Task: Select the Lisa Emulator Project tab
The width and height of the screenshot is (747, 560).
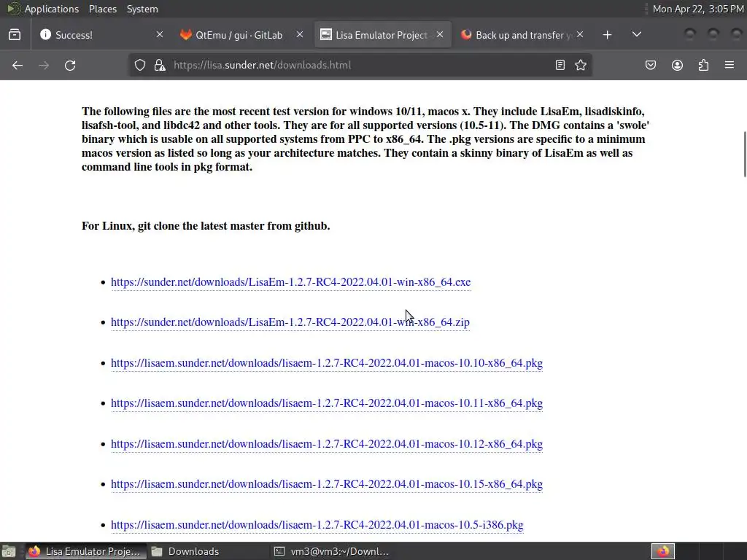Action: point(383,35)
